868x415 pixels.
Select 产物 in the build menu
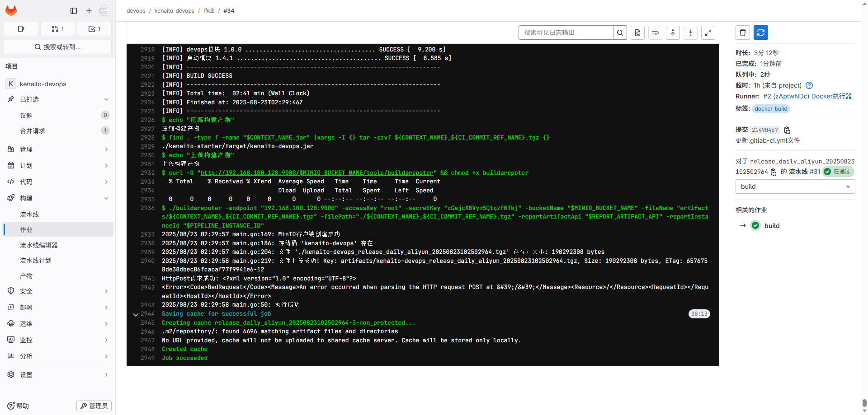[x=26, y=276]
